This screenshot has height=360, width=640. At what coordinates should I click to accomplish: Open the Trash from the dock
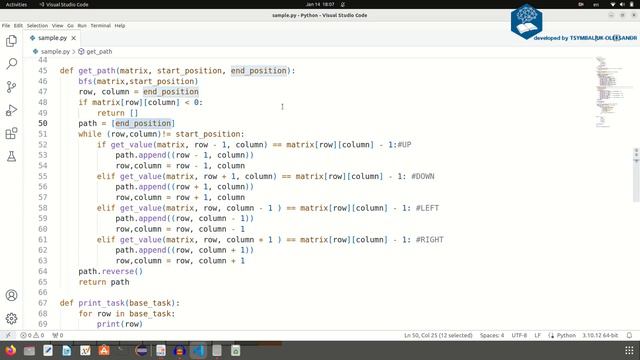[236, 351]
